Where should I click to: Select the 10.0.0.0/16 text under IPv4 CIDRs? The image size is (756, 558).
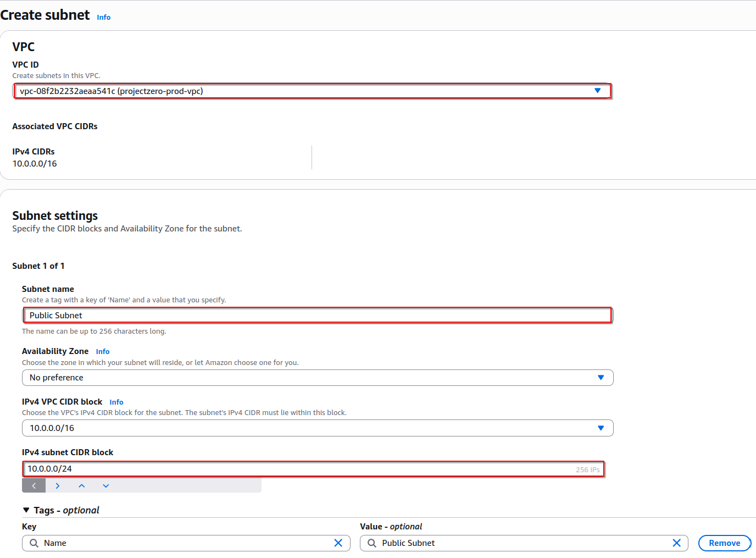coord(35,164)
